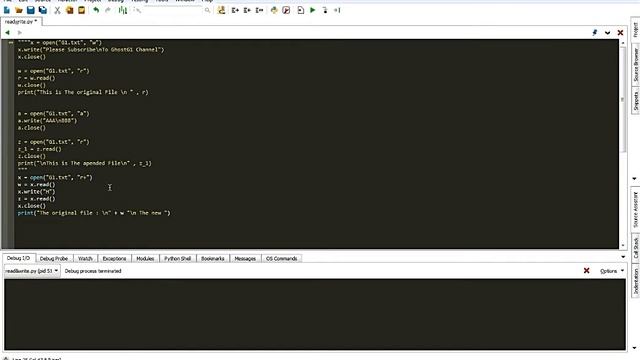Start debugging with the green play icon

[x=313, y=10]
